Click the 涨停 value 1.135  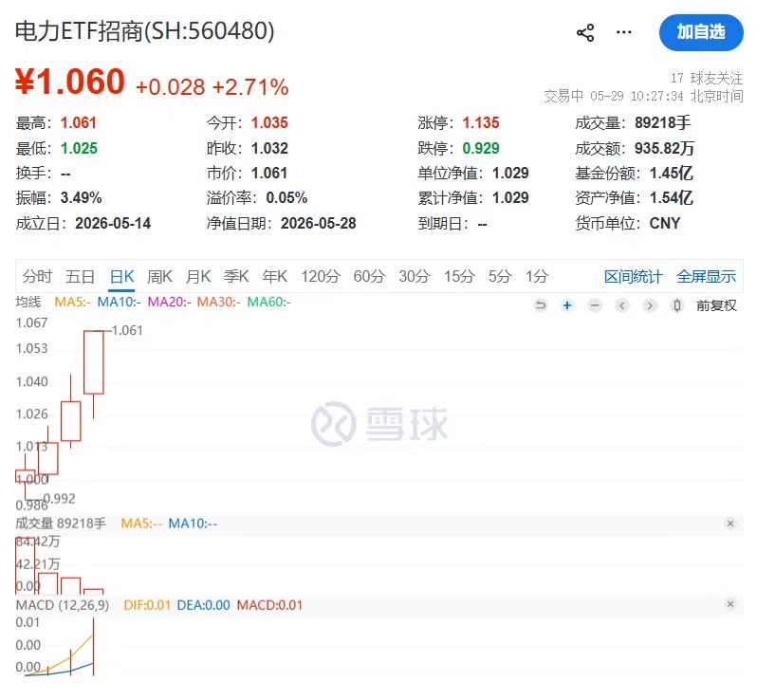pyautogui.click(x=481, y=122)
